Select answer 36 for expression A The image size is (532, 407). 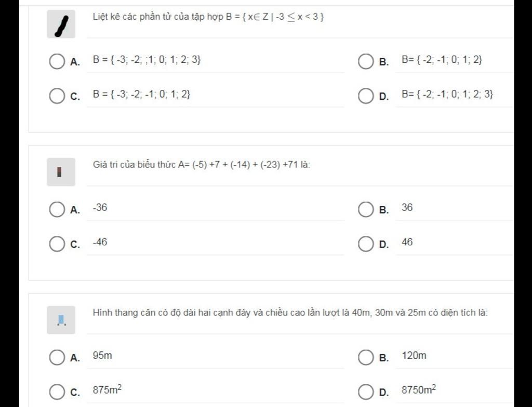point(366,209)
